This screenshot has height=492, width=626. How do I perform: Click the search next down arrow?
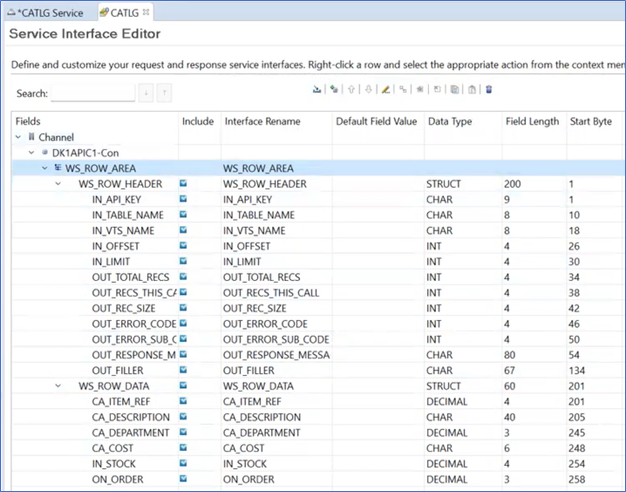coord(146,93)
